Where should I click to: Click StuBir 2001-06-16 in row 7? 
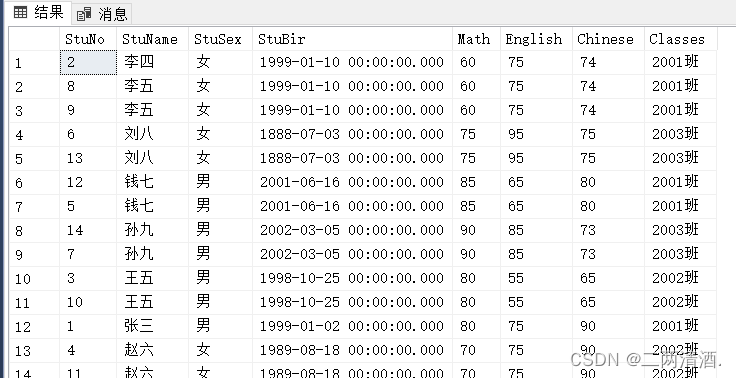click(x=353, y=207)
